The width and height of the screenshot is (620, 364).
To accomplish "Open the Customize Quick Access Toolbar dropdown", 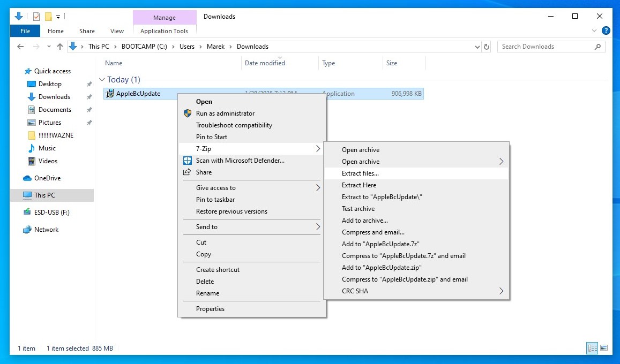I will pyautogui.click(x=58, y=17).
